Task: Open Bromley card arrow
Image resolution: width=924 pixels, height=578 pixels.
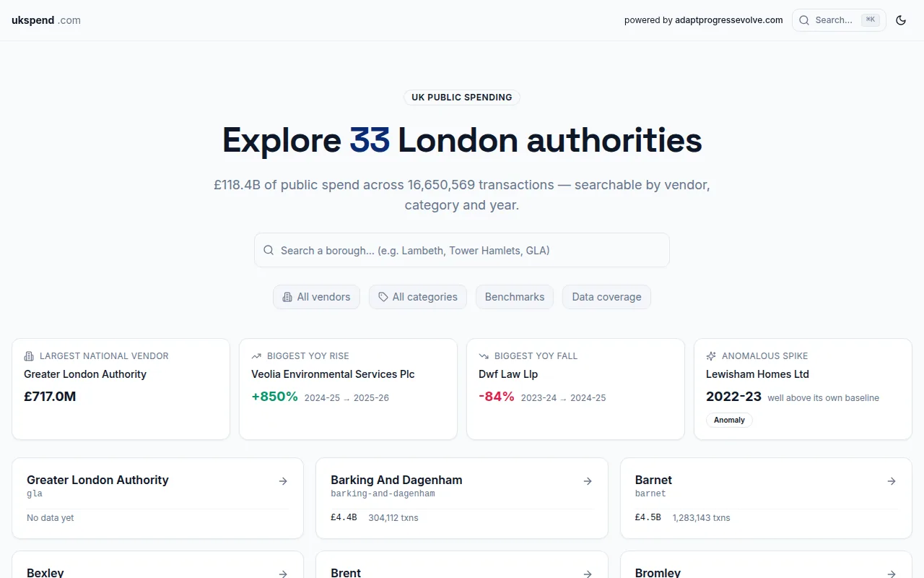Action: 892,574
